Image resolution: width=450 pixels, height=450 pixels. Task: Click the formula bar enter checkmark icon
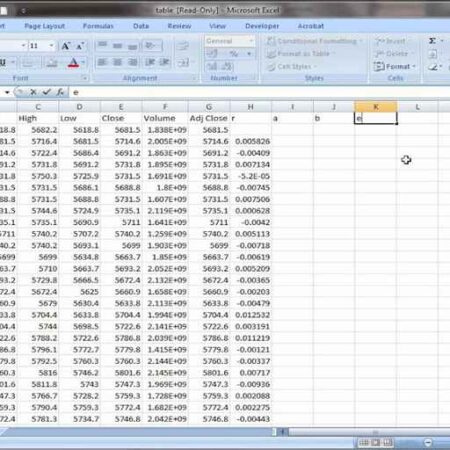click(46, 92)
